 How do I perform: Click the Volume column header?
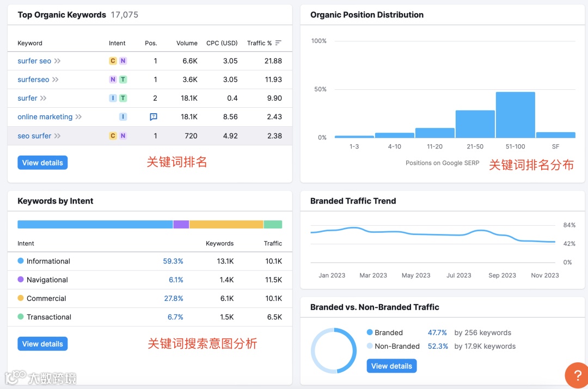[187, 43]
